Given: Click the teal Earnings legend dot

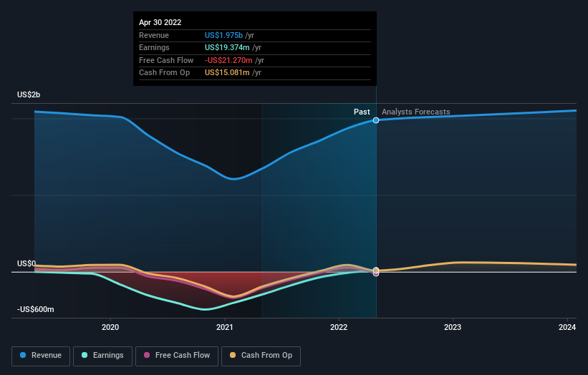Looking at the screenshot, I should [85, 355].
